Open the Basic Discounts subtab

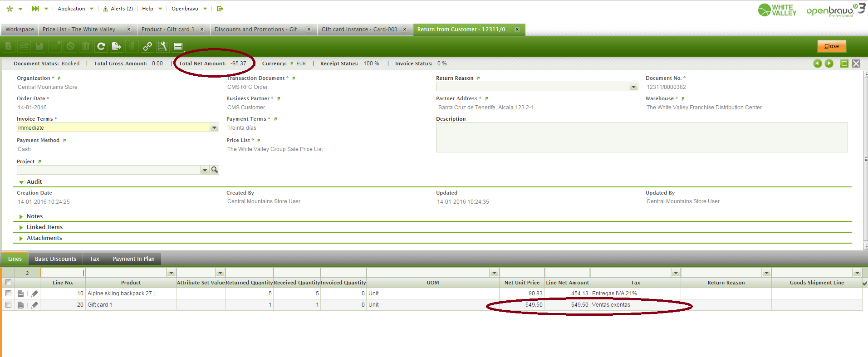(x=55, y=259)
